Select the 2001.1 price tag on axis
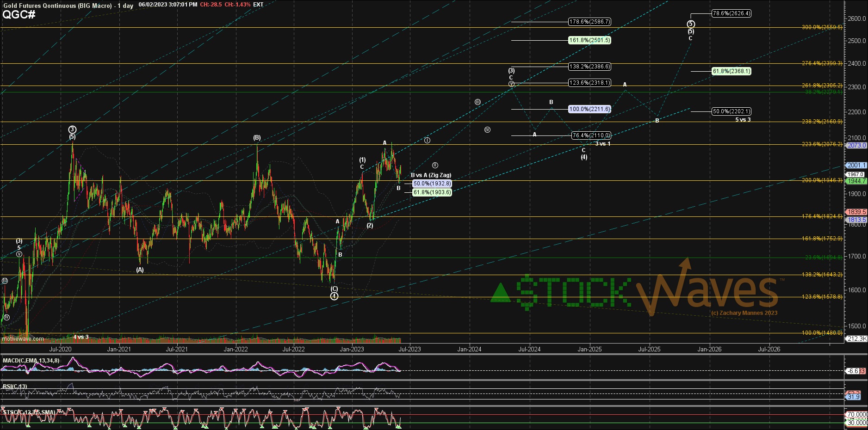Screen dimensions: 868x430 [856, 165]
